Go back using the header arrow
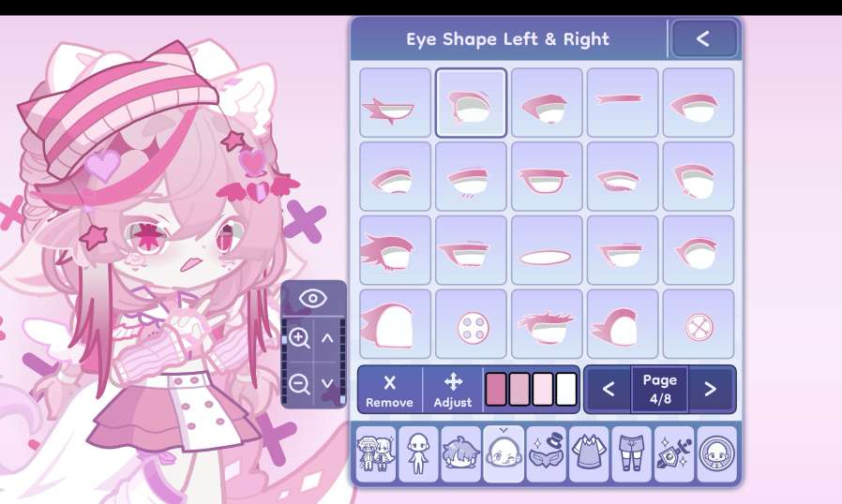842x504 pixels. pyautogui.click(x=703, y=38)
